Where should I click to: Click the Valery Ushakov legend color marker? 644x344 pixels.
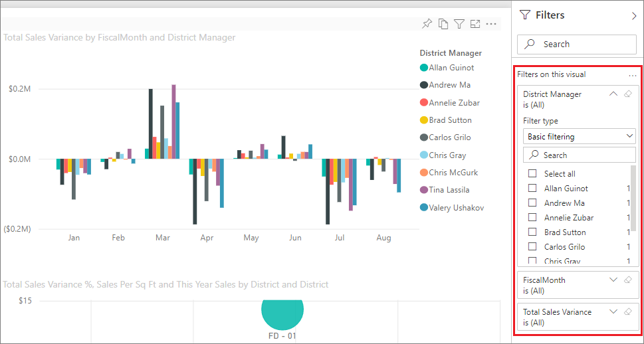(x=423, y=207)
